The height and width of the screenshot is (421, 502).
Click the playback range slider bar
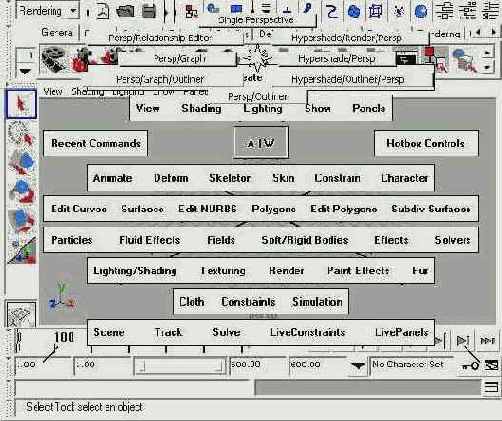pyautogui.click(x=180, y=365)
